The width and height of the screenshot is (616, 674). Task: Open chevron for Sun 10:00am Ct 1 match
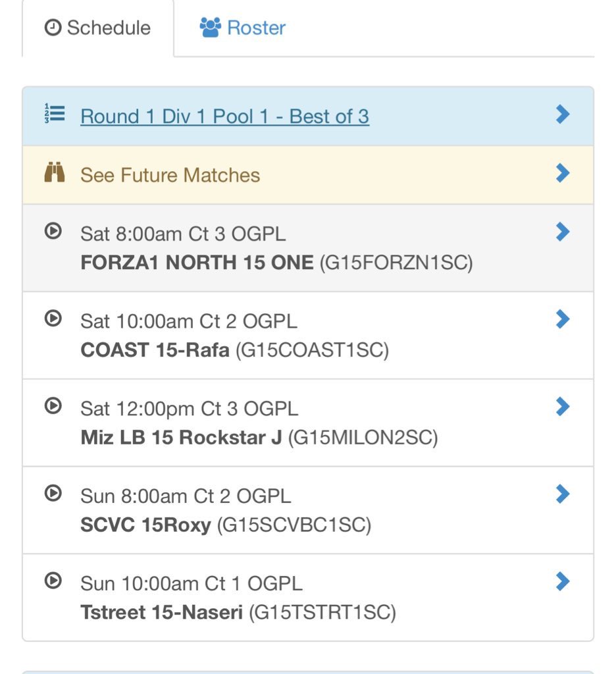pyautogui.click(x=562, y=582)
